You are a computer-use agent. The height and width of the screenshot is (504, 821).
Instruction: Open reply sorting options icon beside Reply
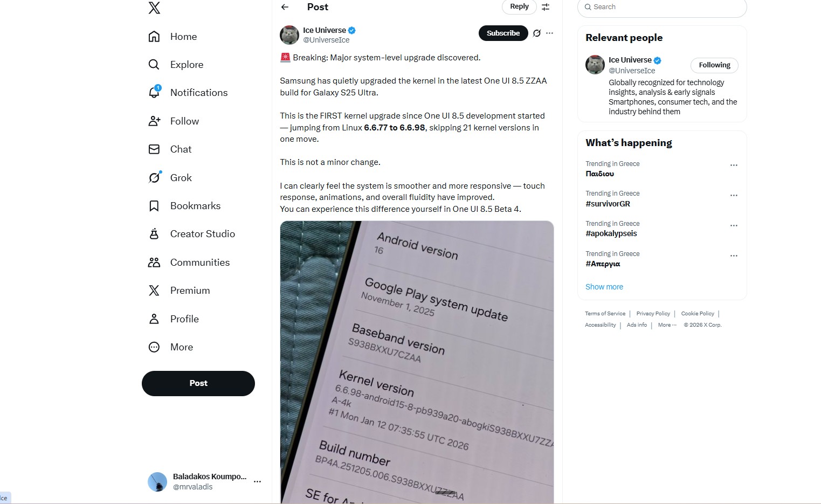[546, 7]
